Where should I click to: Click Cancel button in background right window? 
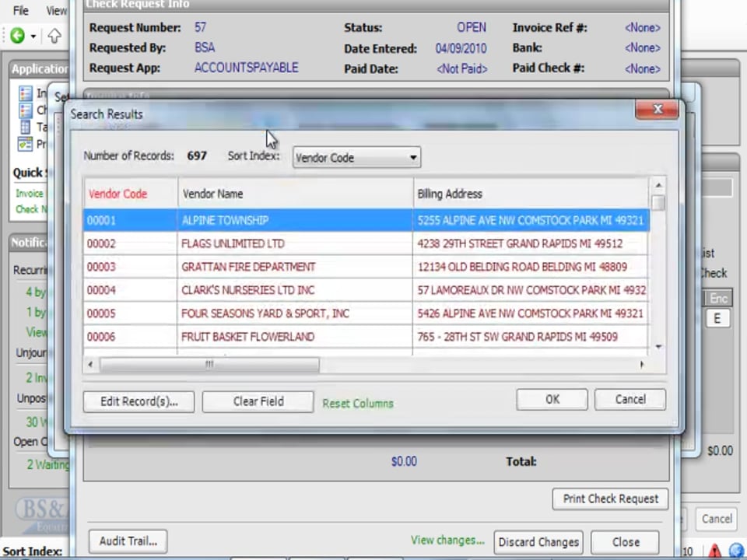[717, 519]
